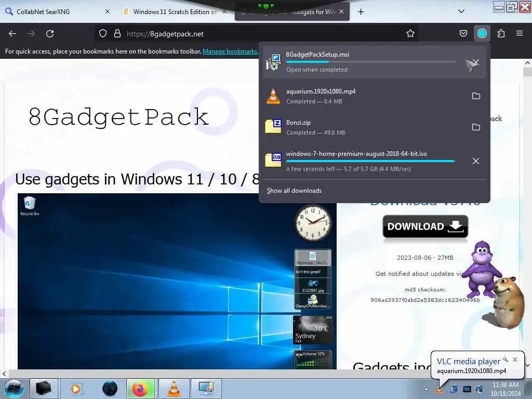Open VLC media player taskbar icon
Screen dimensions: 532x399
coord(174,389)
